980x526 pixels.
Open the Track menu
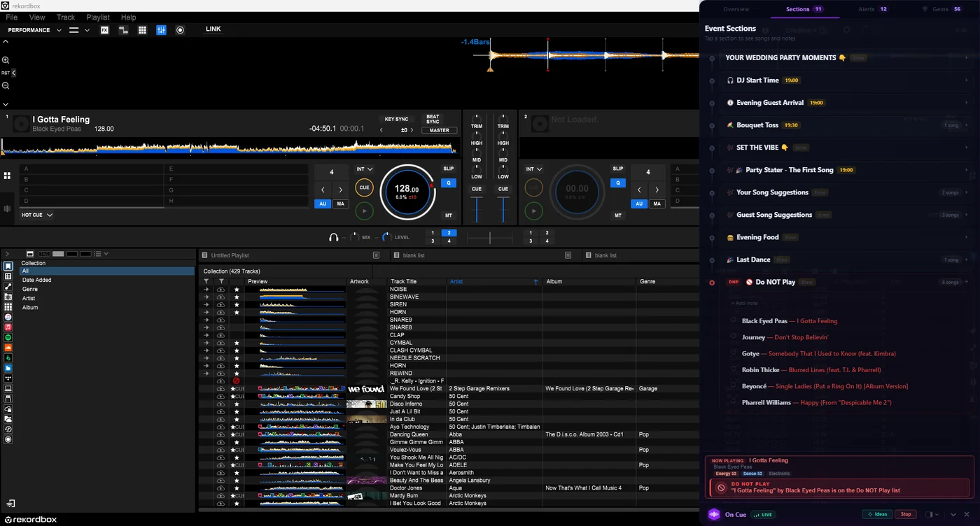click(x=66, y=17)
